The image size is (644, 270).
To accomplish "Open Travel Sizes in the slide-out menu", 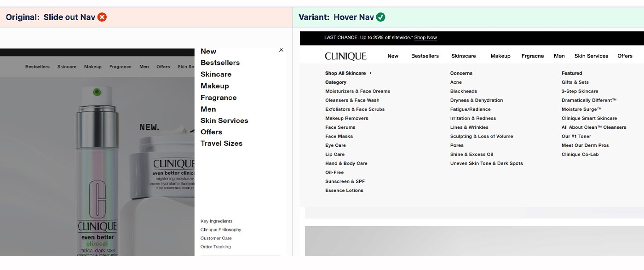I will [221, 144].
